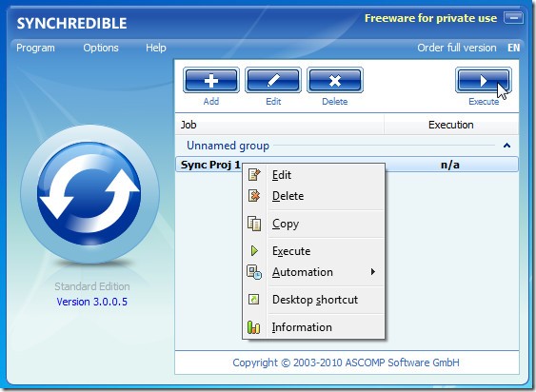
Task: Click the n/a execution value
Action: pyautogui.click(x=450, y=165)
